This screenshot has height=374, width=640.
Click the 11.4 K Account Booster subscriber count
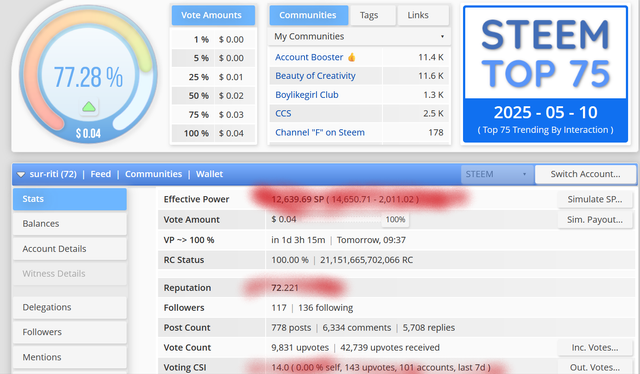(x=431, y=57)
